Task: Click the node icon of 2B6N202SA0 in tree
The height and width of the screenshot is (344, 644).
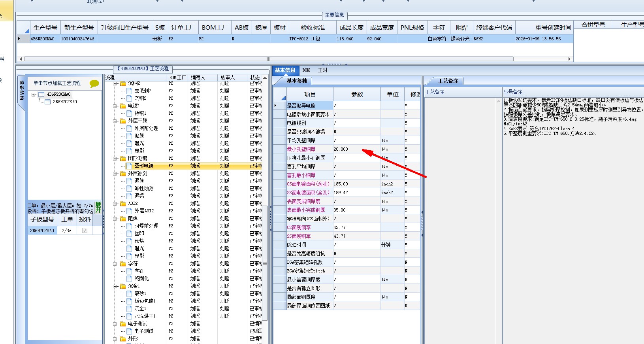Action: (x=48, y=102)
